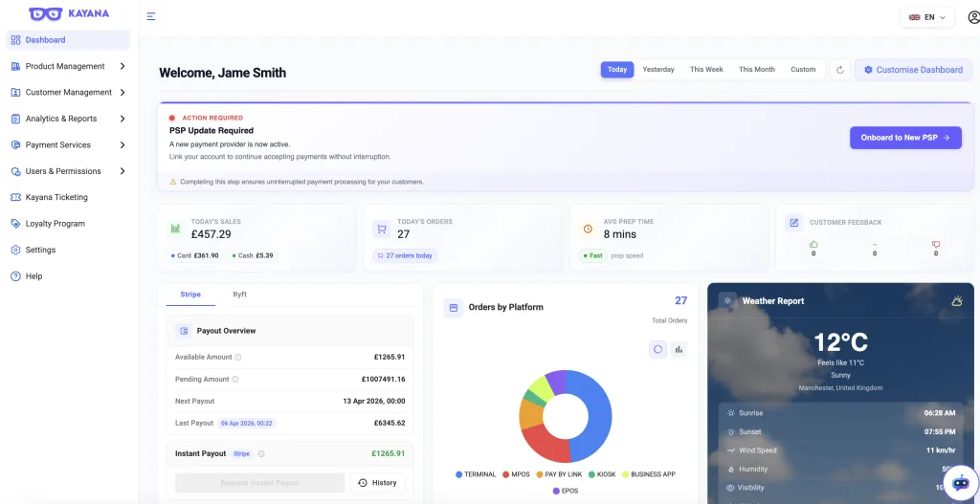Select the This Month filter
Viewport: 980px width, 504px height.
coord(757,69)
